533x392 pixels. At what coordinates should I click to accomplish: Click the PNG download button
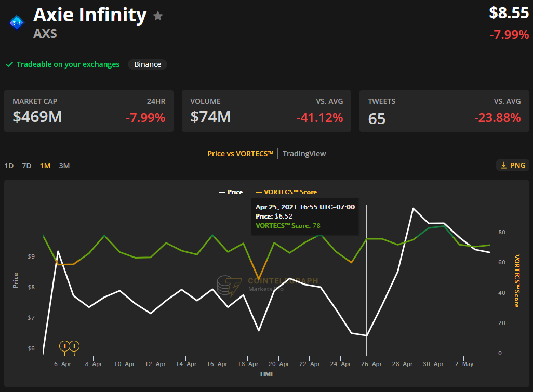513,165
